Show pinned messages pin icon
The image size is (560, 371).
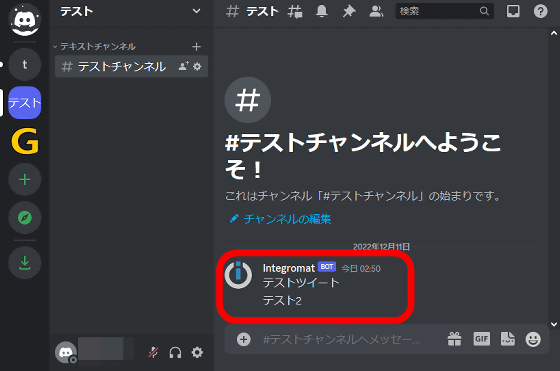point(349,11)
